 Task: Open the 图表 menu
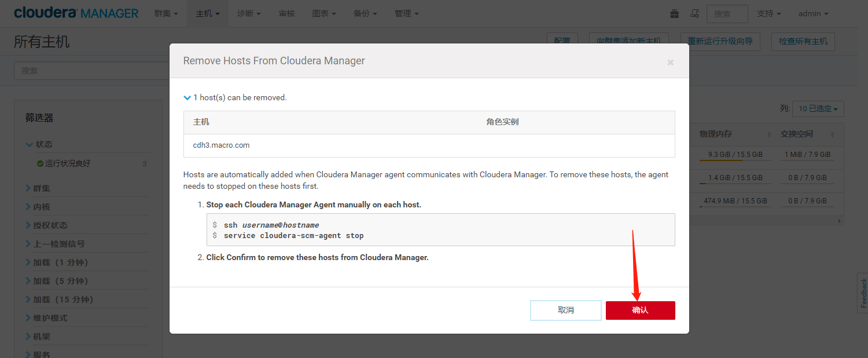324,13
